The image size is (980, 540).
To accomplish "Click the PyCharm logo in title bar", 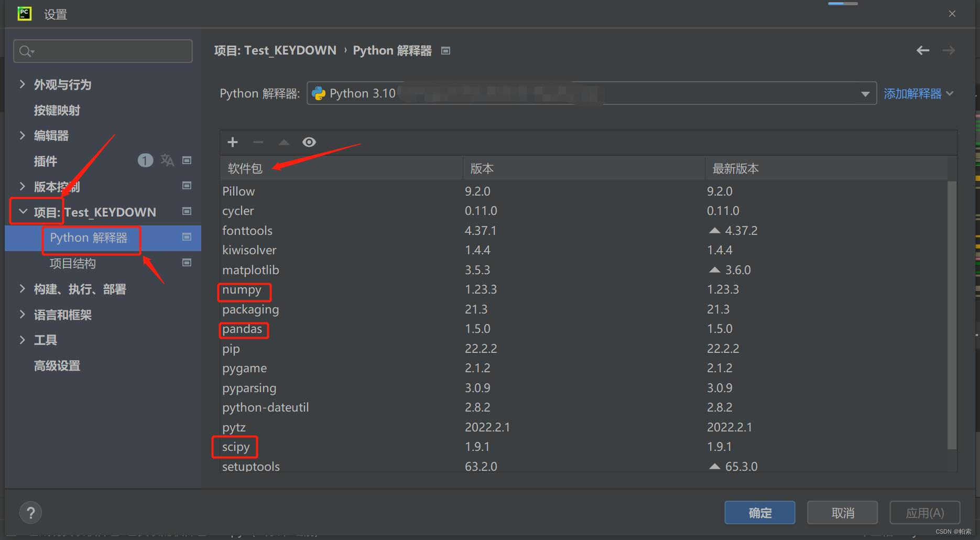I will pos(24,14).
